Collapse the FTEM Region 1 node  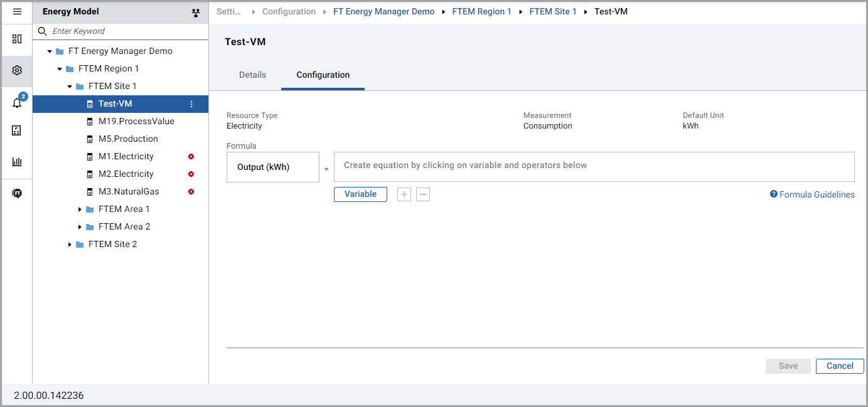point(60,69)
